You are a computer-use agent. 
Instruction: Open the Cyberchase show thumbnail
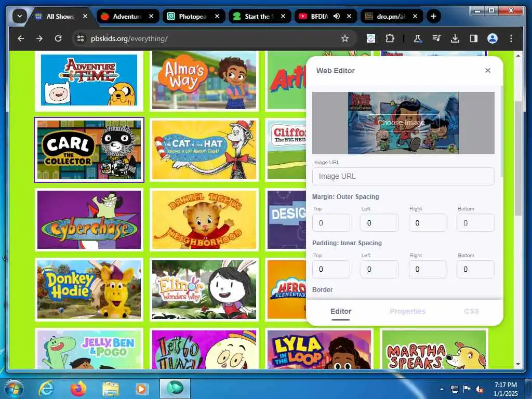(89, 220)
